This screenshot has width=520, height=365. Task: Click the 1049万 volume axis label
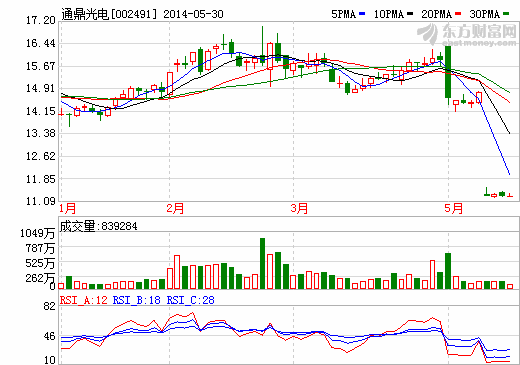point(37,233)
